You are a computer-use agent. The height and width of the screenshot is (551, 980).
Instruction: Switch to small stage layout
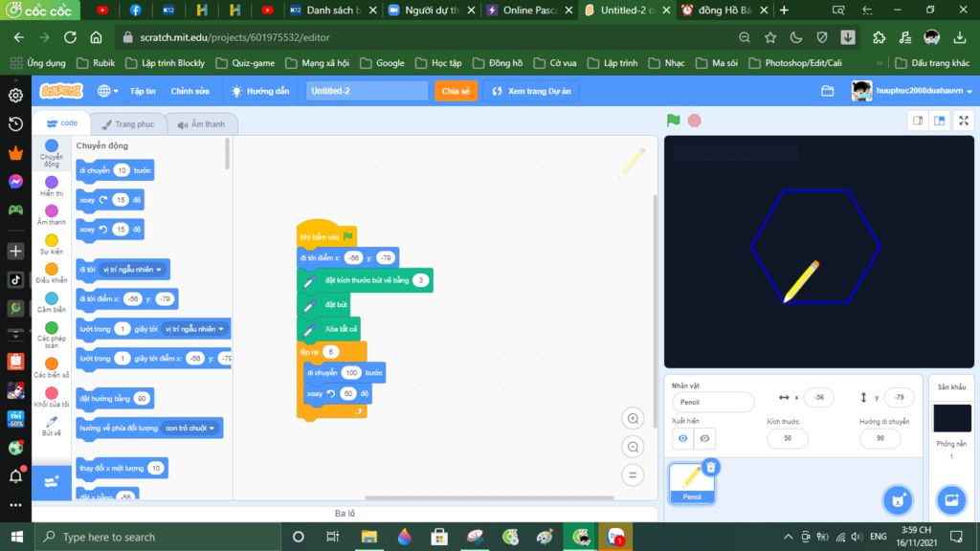click(x=918, y=121)
